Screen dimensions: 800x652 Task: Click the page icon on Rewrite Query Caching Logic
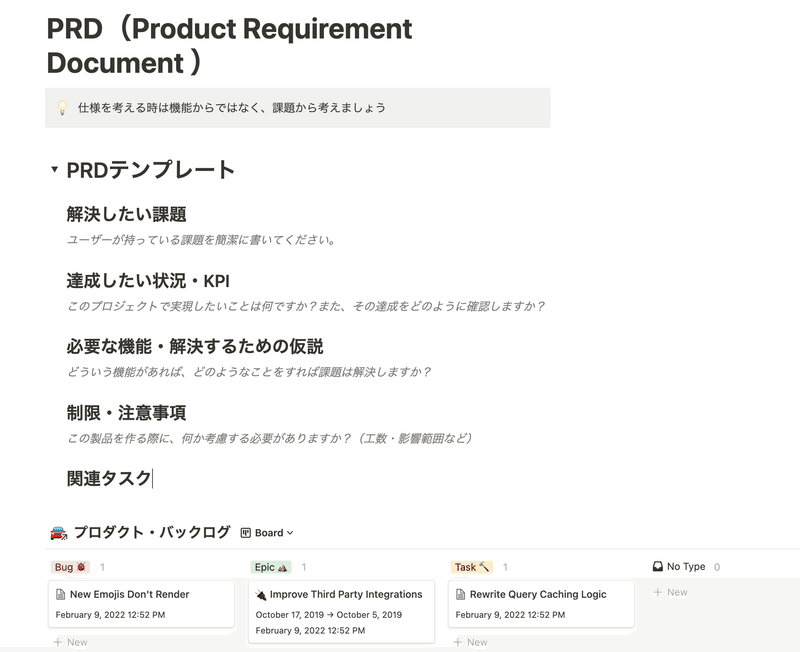click(460, 594)
